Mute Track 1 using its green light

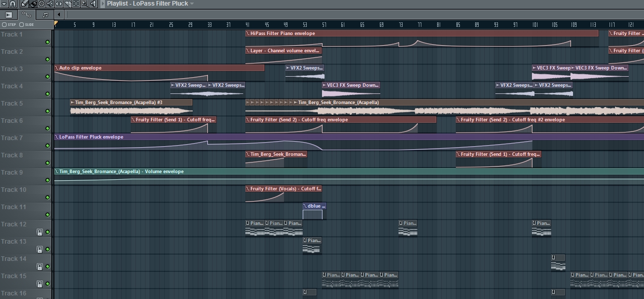(x=48, y=42)
